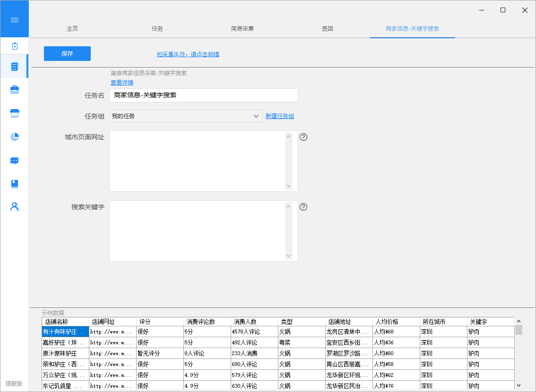Click down arrow of sample data table scrollbar
The height and width of the screenshot is (392, 536).
point(519,385)
